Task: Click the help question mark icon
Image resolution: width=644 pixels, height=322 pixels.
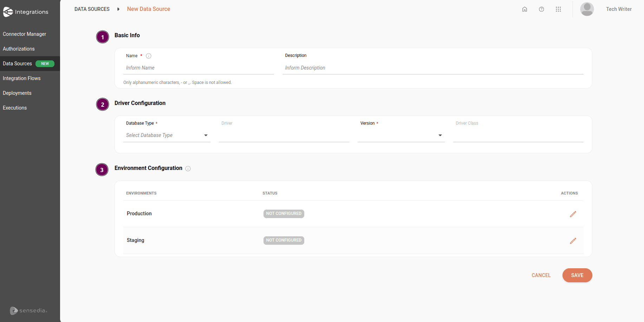Action: [x=541, y=9]
